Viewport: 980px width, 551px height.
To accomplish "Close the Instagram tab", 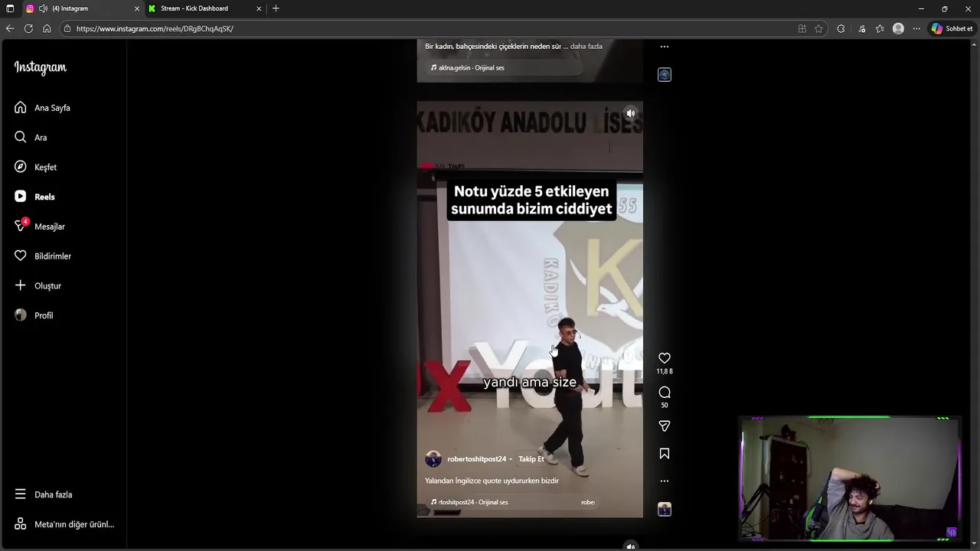I will click(x=137, y=8).
